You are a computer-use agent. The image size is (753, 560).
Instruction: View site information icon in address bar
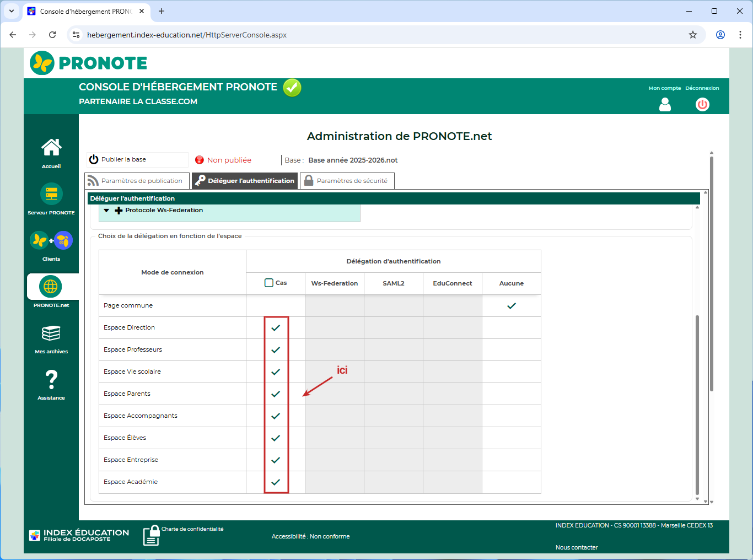tap(76, 35)
